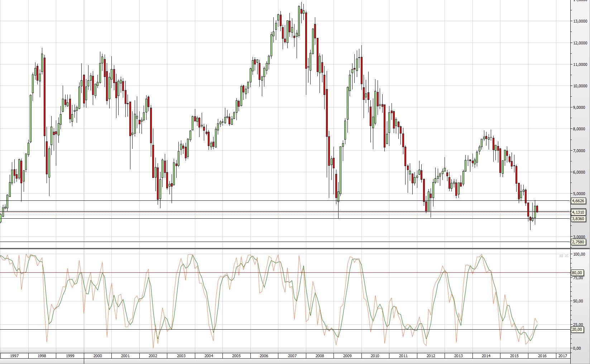Viewport: 590px width, 364px height.
Task: Click the 2007 year label
Action: 292,356
